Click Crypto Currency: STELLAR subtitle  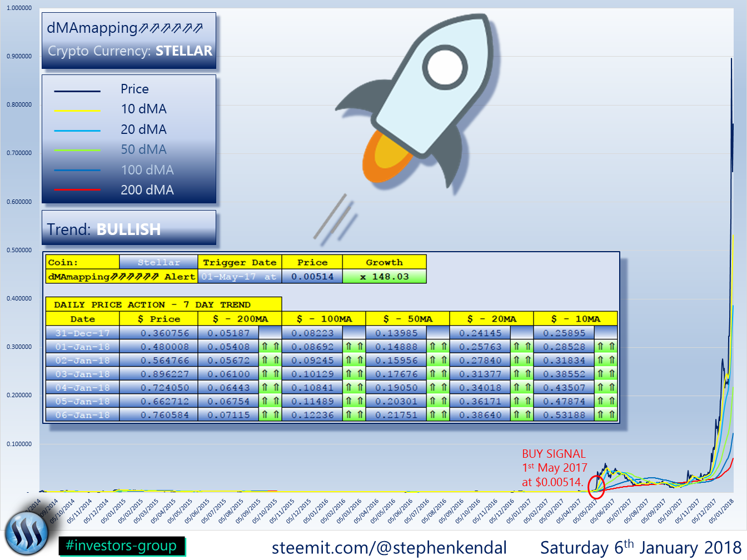pos(130,51)
